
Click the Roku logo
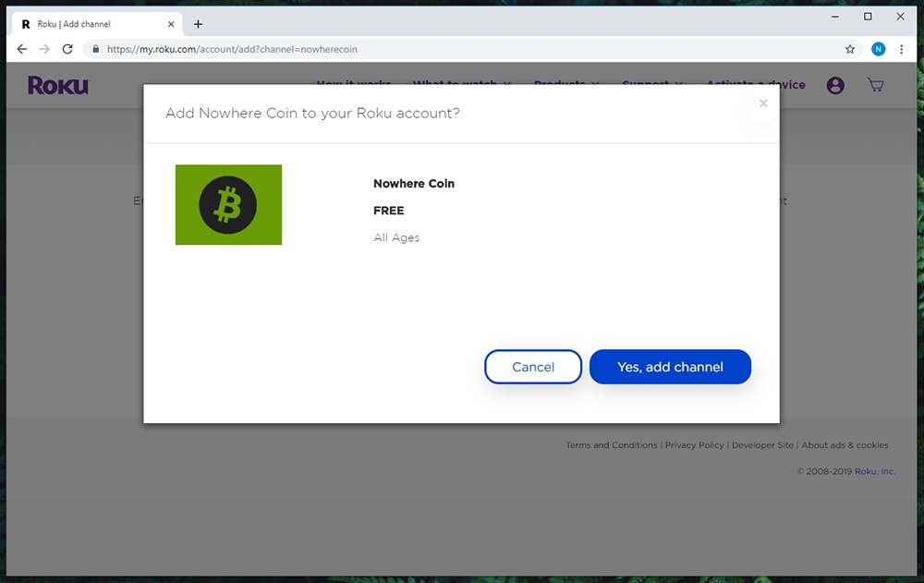(58, 86)
